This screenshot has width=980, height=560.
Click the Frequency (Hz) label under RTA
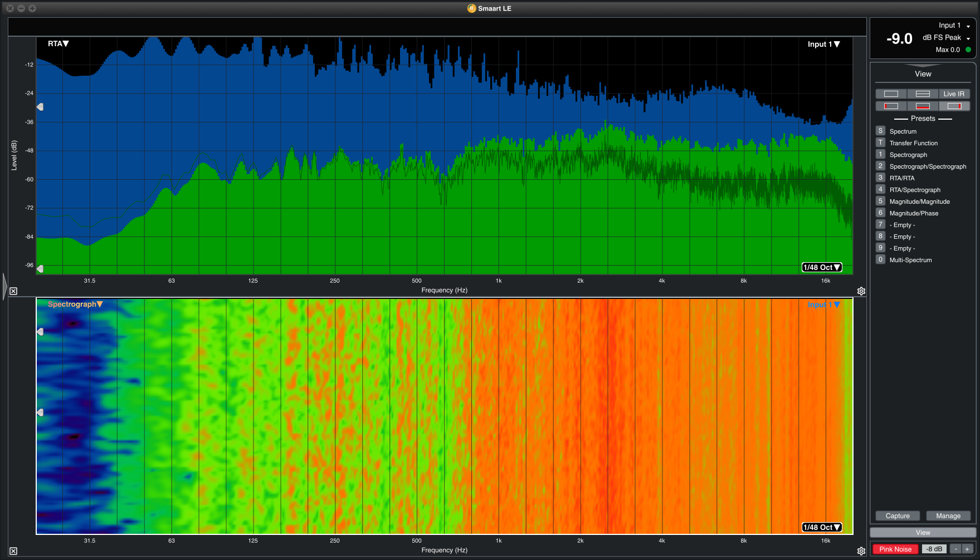point(444,290)
